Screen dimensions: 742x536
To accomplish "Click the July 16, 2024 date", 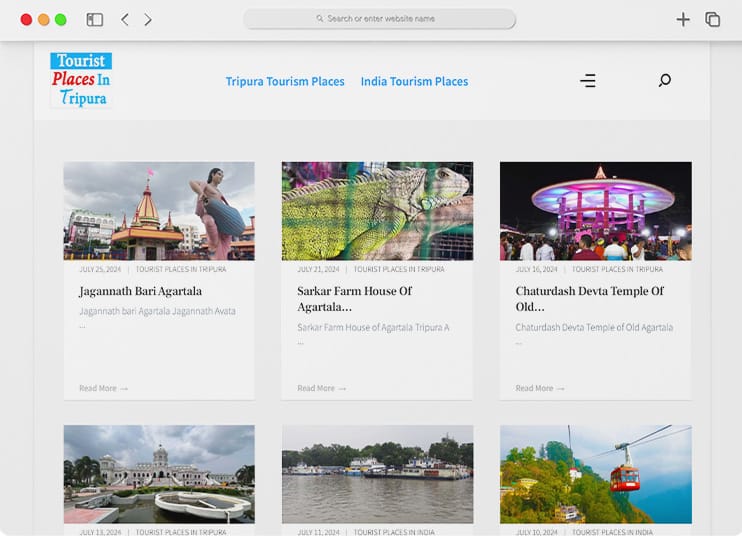I will click(536, 269).
